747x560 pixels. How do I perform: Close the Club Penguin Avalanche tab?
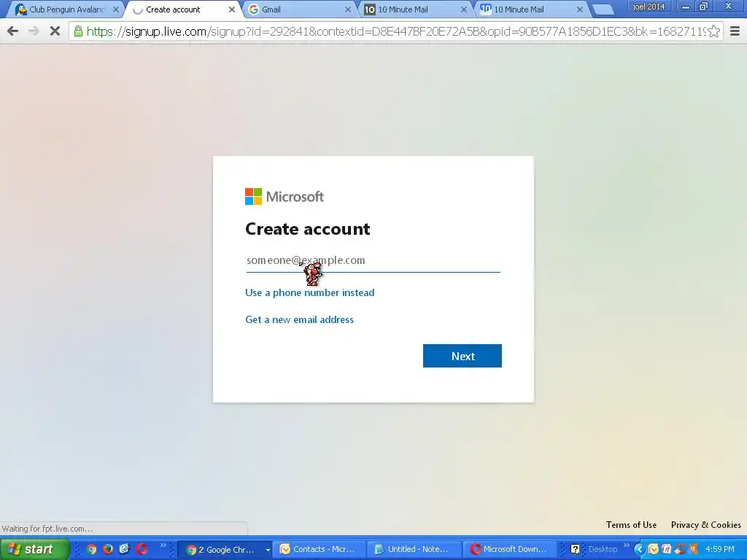[x=116, y=9]
